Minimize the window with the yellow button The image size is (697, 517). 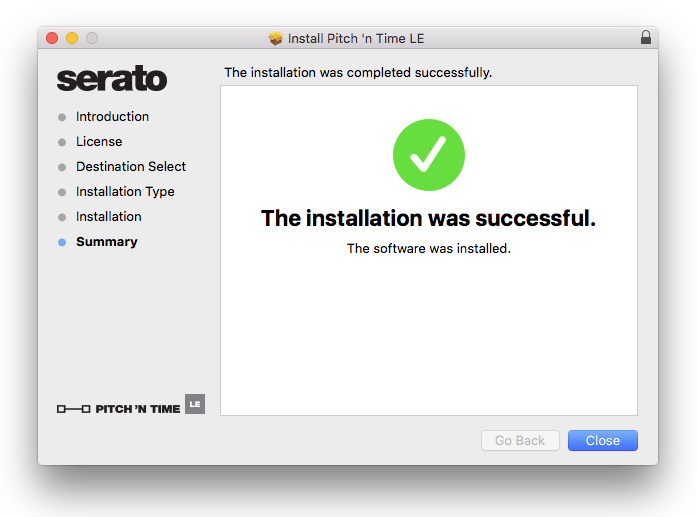[72, 38]
